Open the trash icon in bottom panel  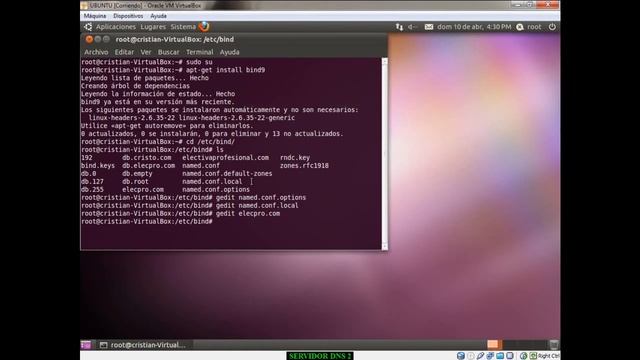(x=553, y=345)
